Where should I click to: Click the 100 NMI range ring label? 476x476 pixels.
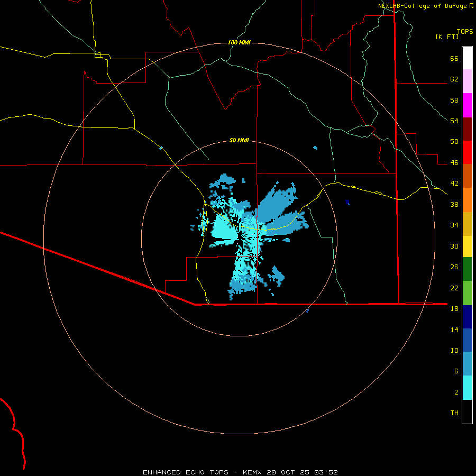pos(239,42)
